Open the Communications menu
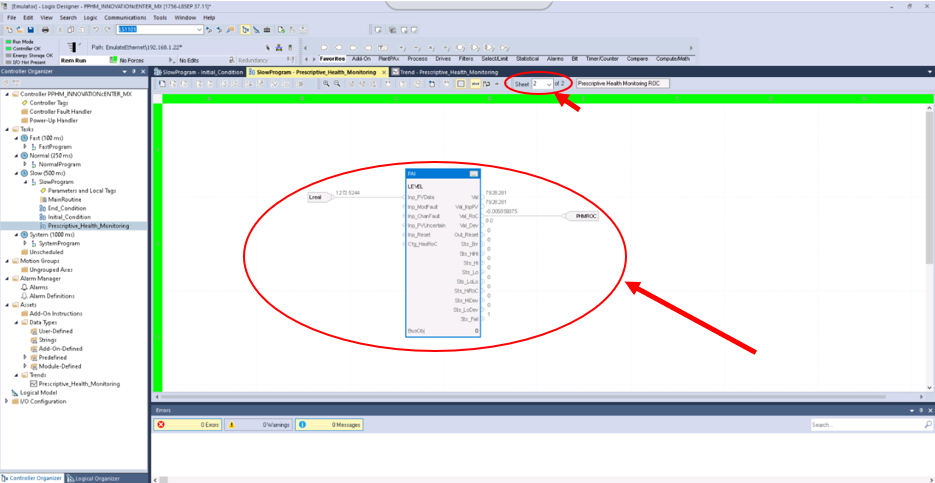Screen dimensions: 935x483 pos(125,18)
